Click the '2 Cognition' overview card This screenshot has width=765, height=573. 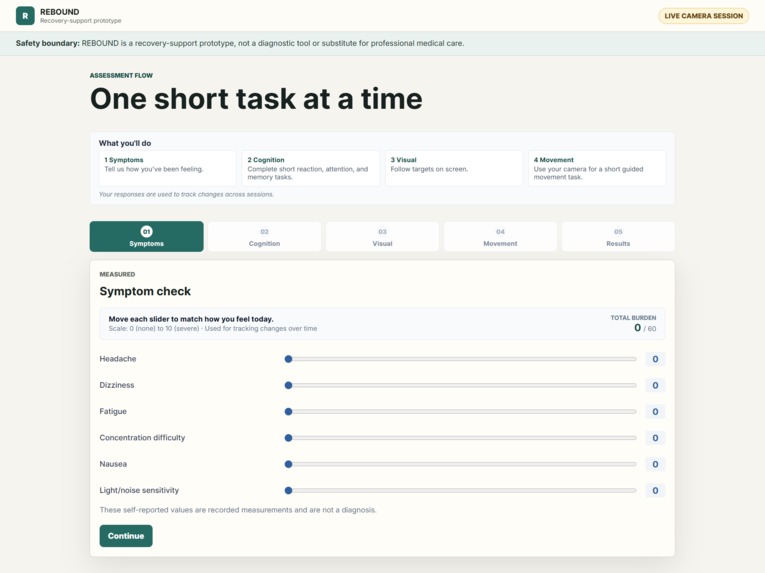311,168
